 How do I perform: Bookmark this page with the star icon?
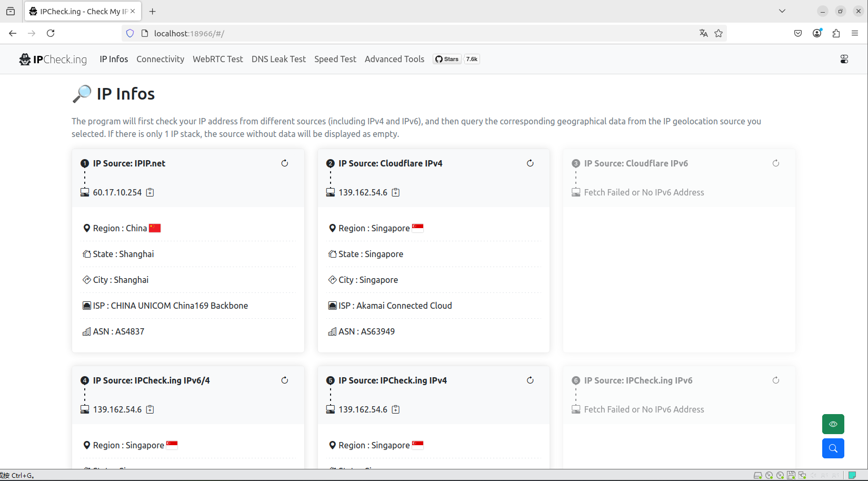coord(719,33)
